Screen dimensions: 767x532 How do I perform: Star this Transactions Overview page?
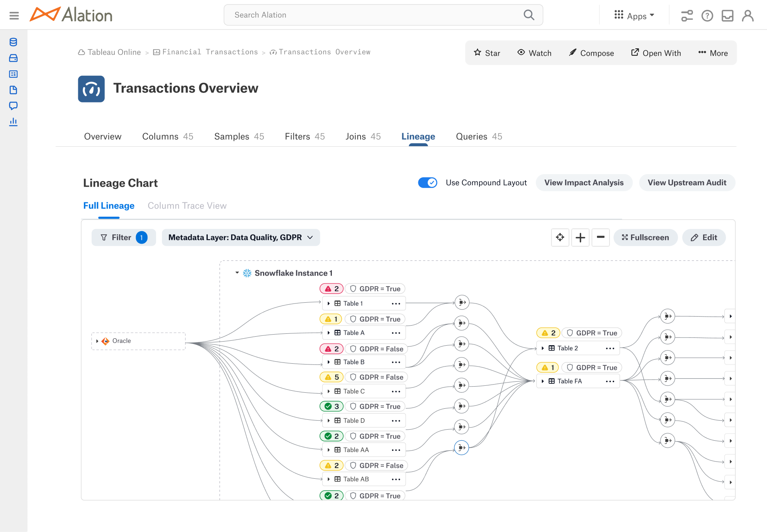487,53
